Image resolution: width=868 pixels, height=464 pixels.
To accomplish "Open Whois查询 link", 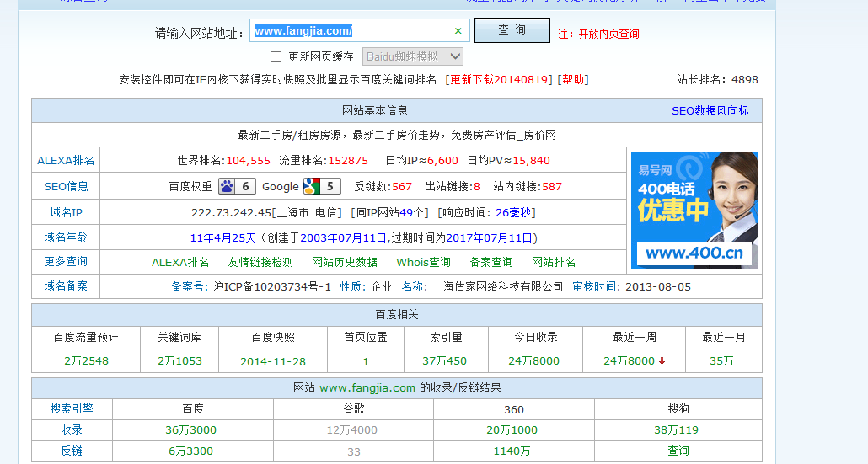I will 423,262.
